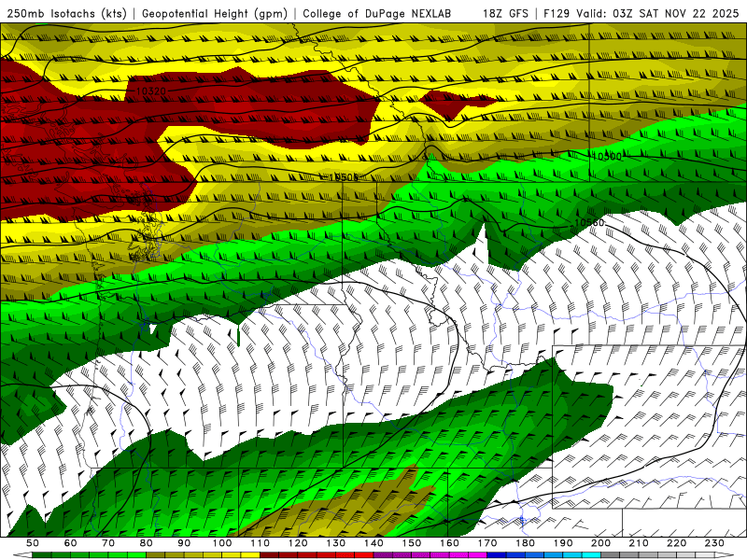Click the 170 value on the color scale
This screenshot has width=747, height=560.
pyautogui.click(x=487, y=543)
